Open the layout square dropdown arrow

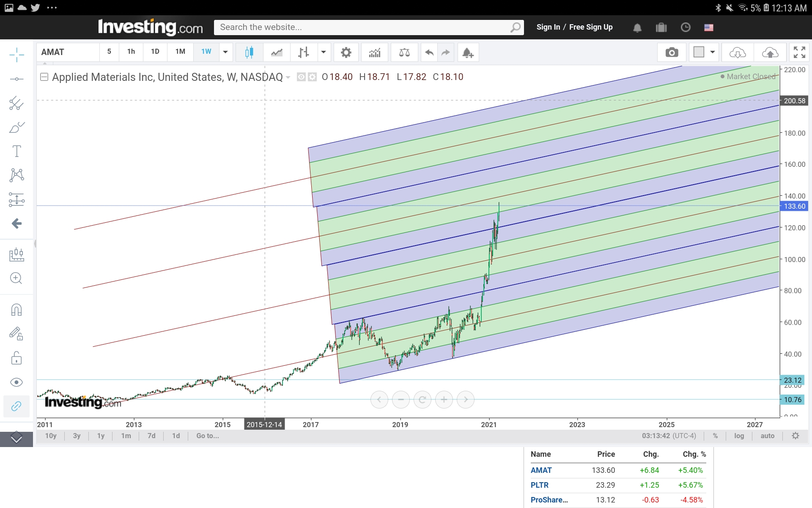pos(713,52)
